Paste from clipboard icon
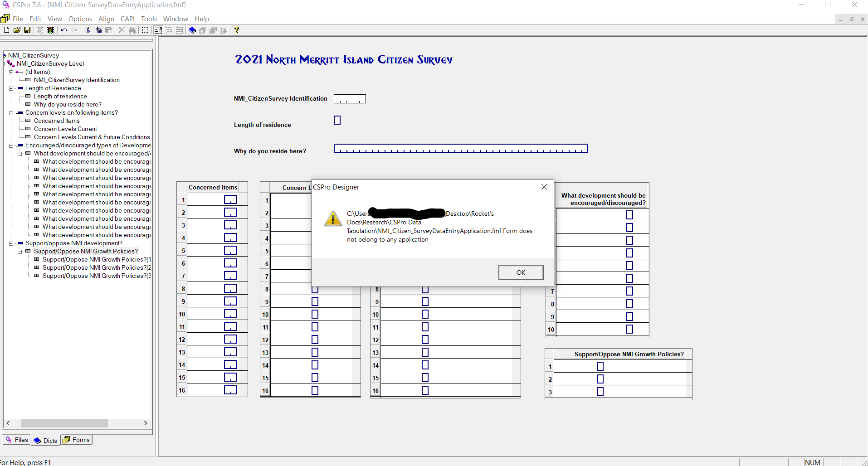Image resolution: width=868 pixels, height=466 pixels. pos(108,30)
